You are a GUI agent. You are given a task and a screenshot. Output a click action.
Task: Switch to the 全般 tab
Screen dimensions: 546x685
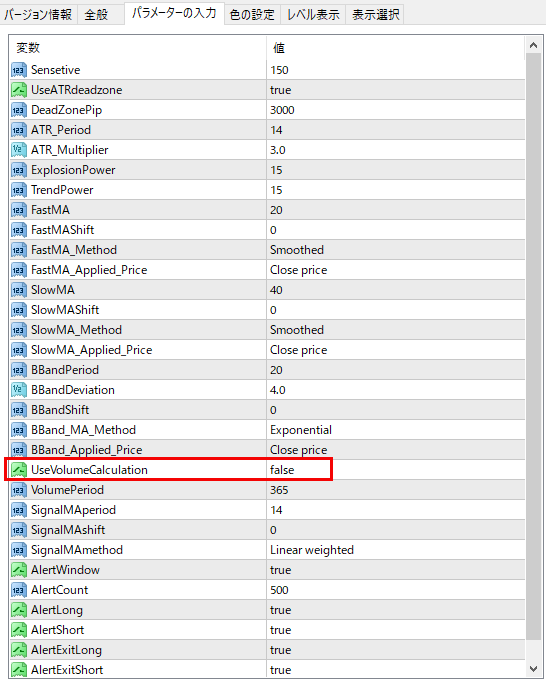click(x=97, y=14)
